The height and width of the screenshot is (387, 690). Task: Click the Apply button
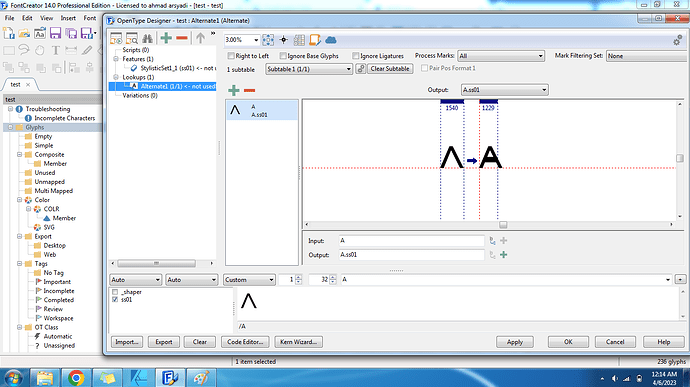(515, 342)
